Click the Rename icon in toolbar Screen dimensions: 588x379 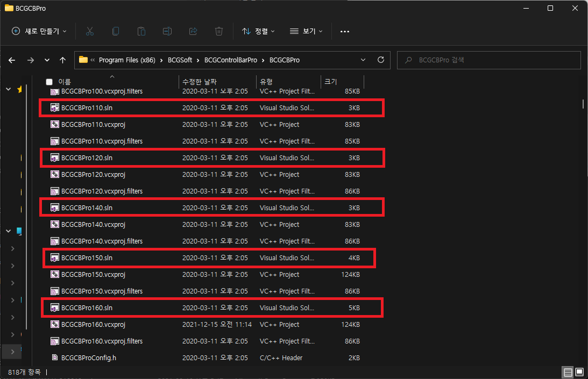[167, 32]
